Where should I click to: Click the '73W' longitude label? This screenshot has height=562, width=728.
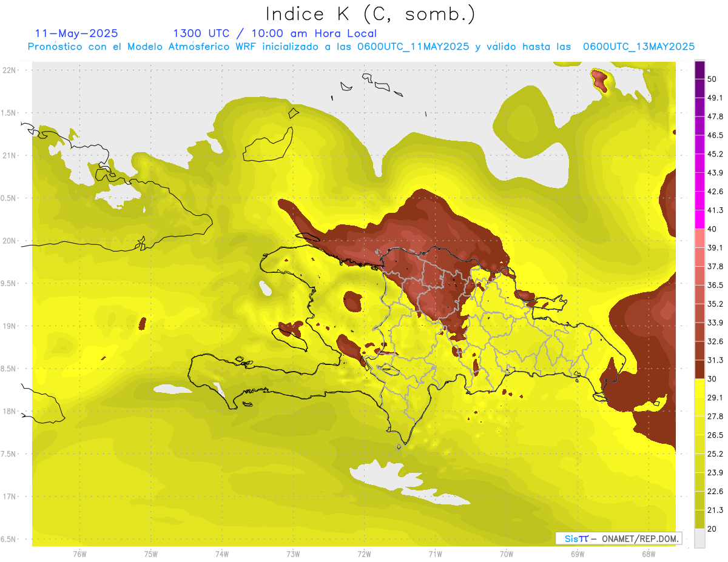tap(293, 554)
